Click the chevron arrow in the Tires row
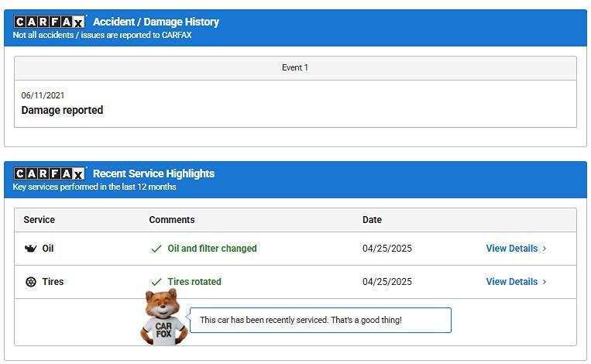This screenshot has width=591, height=364. coord(545,281)
